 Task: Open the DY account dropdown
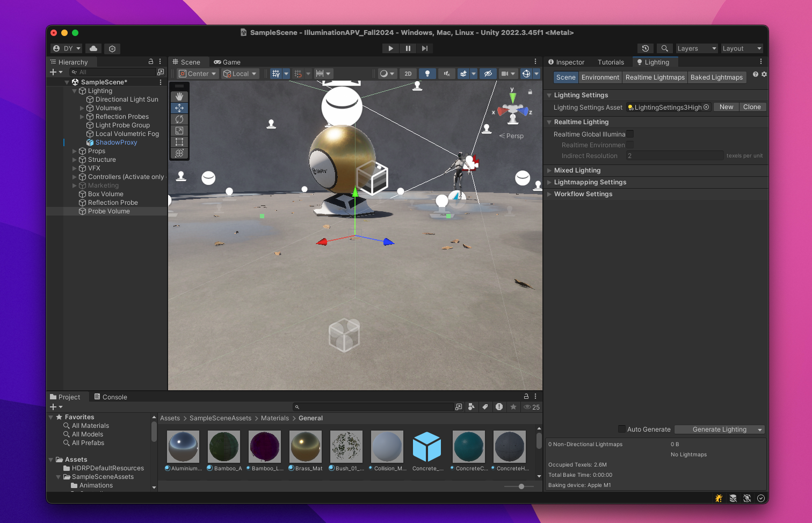click(67, 48)
